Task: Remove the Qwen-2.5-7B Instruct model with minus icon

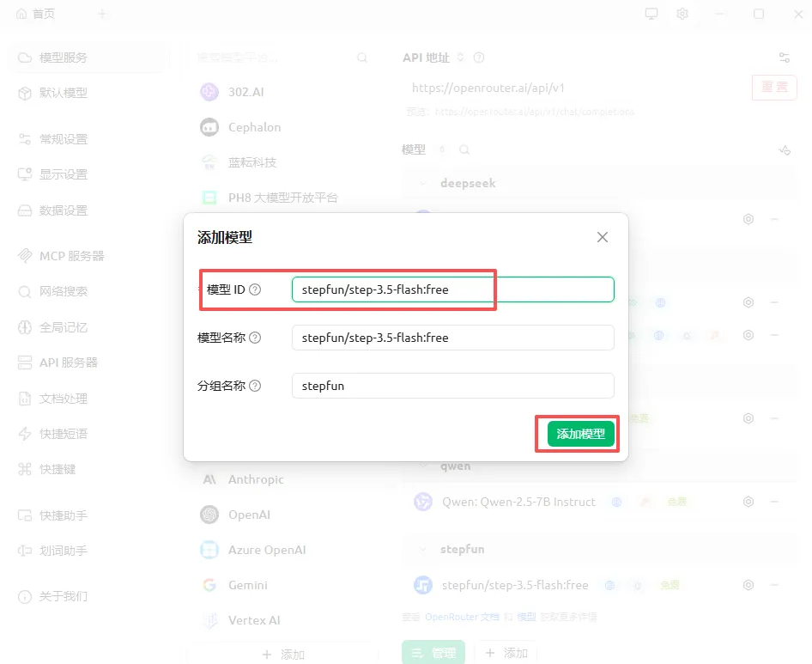Action: (x=774, y=502)
